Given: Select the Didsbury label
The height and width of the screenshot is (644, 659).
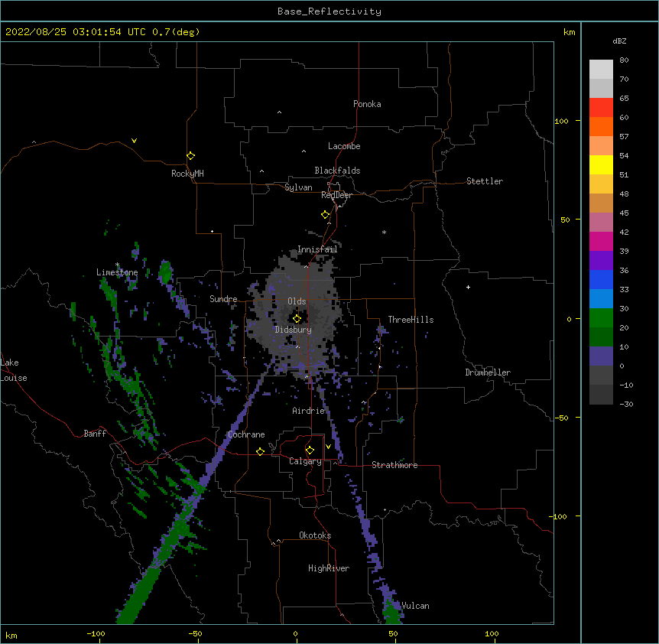Looking at the screenshot, I should 293,330.
